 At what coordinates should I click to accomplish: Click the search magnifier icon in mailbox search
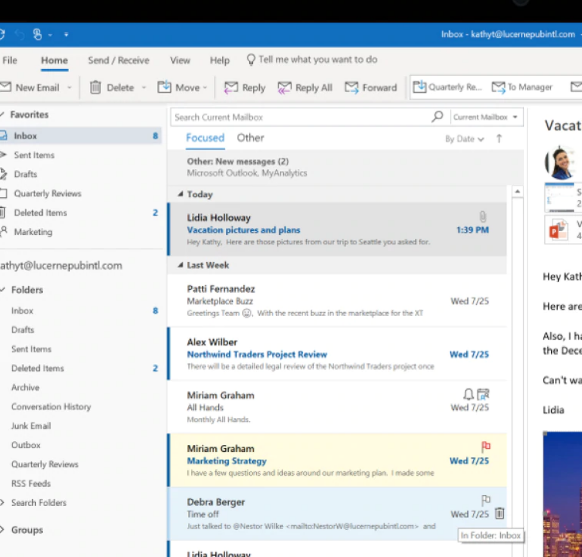[437, 117]
